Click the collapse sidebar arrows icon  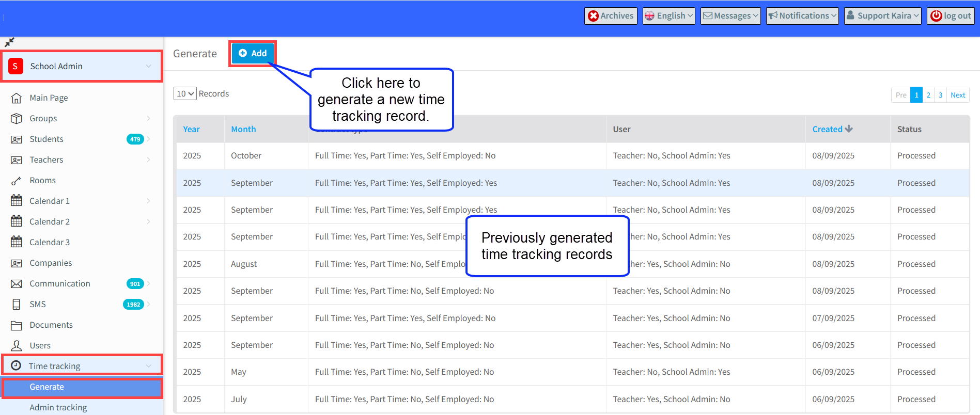[x=9, y=42]
